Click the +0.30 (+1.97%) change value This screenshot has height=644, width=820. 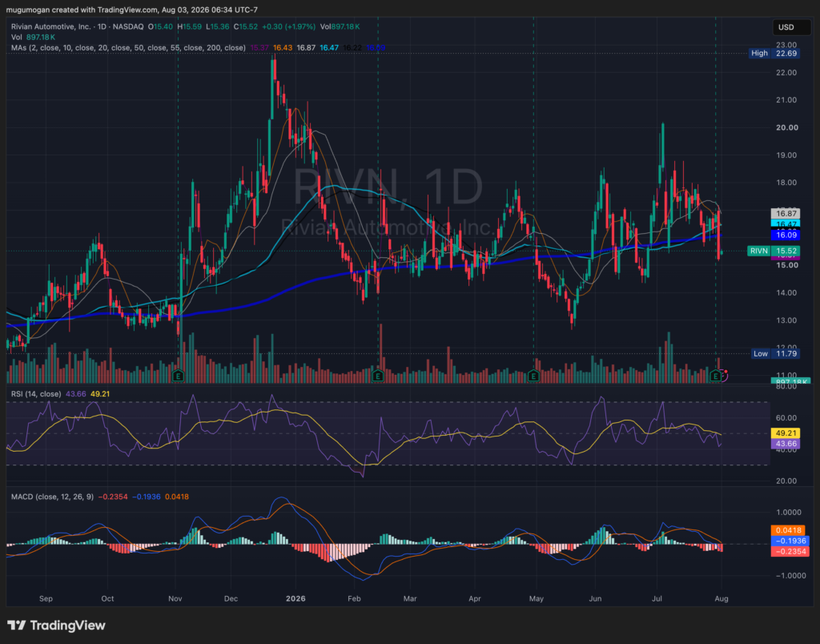(288, 26)
